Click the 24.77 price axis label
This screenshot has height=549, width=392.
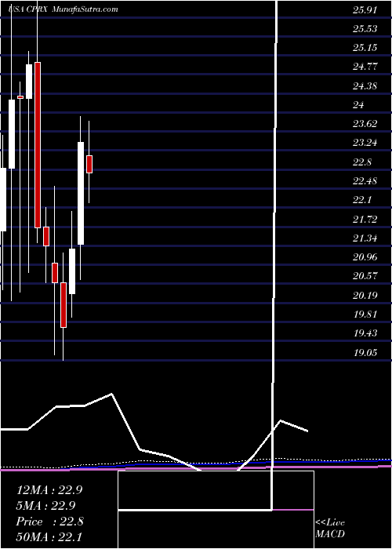[x=365, y=67]
